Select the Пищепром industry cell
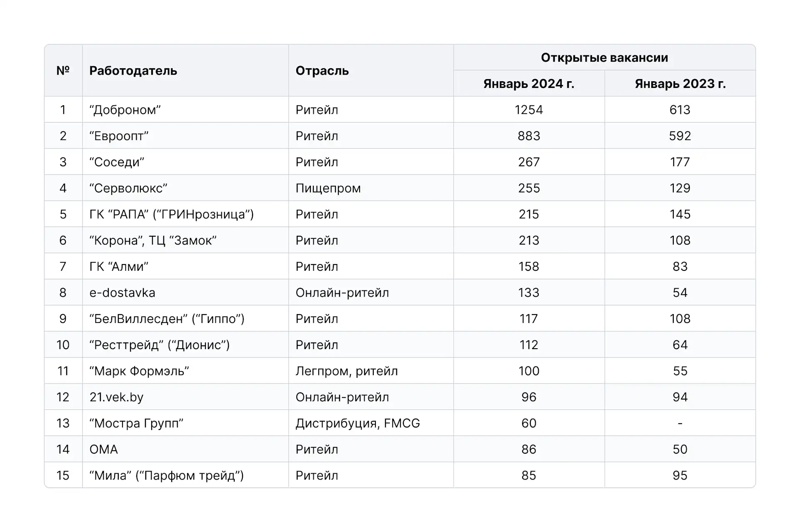The height and width of the screenshot is (532, 800). click(328, 188)
